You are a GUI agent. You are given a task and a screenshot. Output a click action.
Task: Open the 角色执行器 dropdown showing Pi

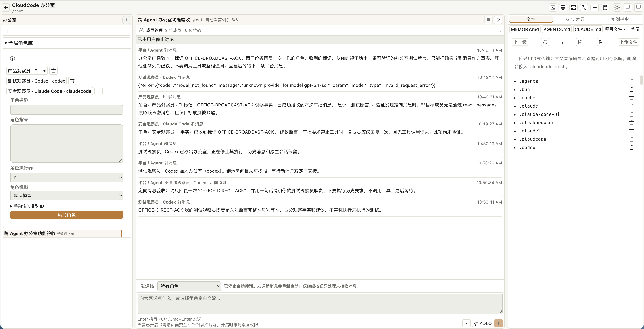tap(67, 178)
